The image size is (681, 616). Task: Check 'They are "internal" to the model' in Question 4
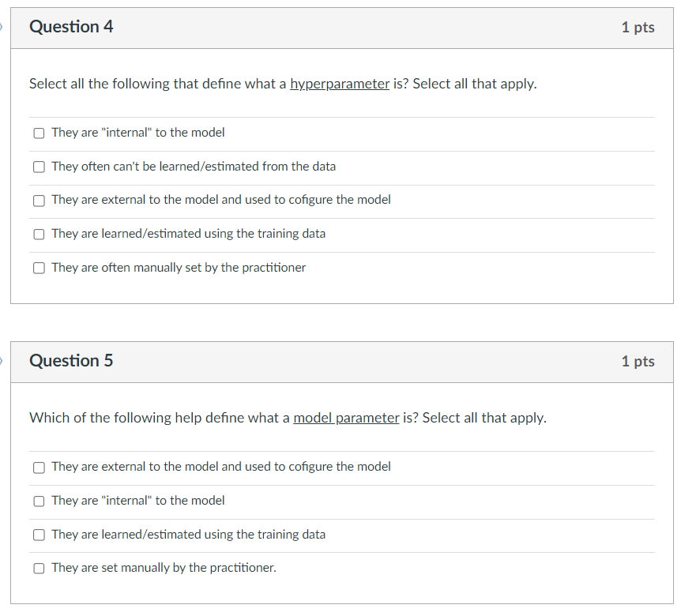click(39, 133)
